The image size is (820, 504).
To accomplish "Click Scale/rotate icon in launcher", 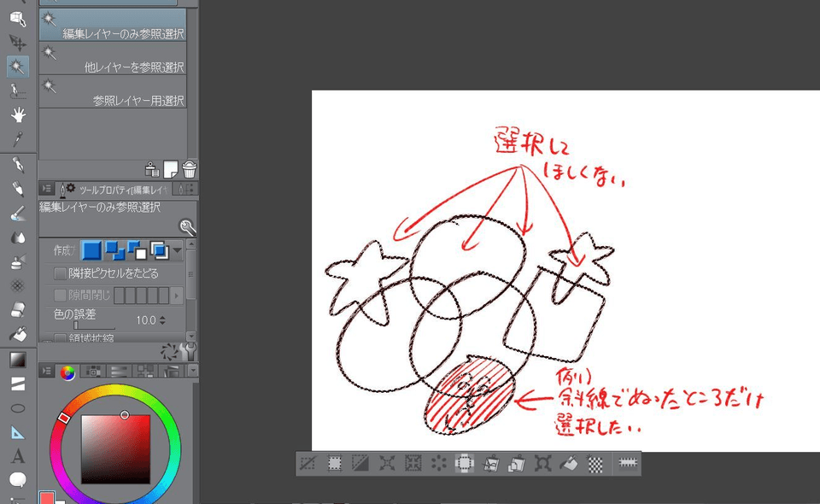I will click(x=543, y=463).
